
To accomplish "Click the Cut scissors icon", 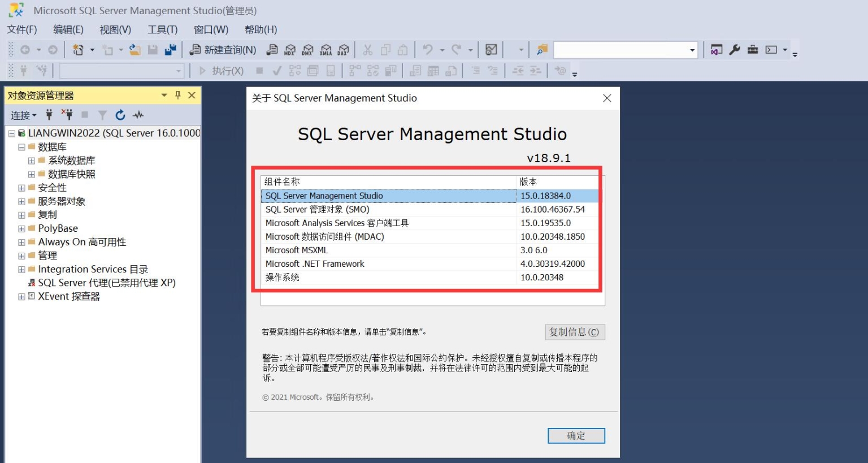I will [367, 50].
